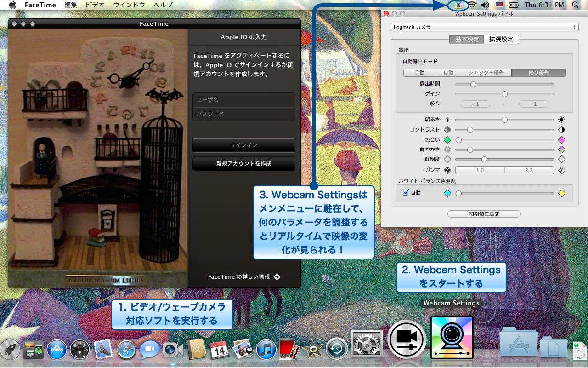Select 絞り優先 exposure mode
The width and height of the screenshot is (588, 368).
539,73
